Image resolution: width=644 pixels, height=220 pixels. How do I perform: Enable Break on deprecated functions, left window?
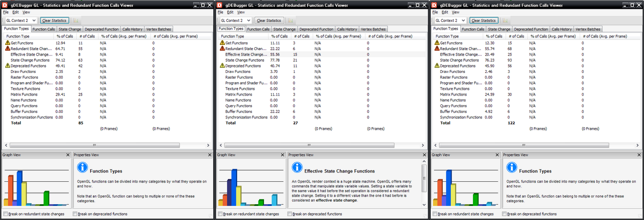[x=75, y=214]
